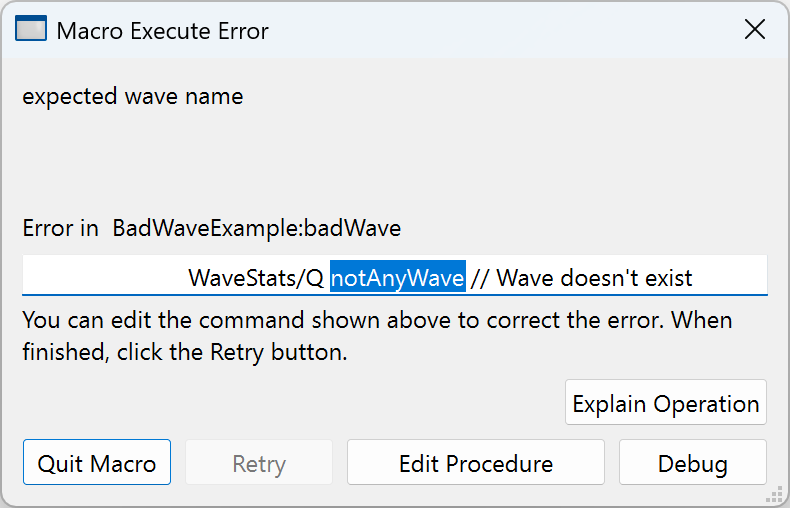Viewport: 790px width, 508px height.
Task: Click the "Error in" label
Action: click(61, 228)
